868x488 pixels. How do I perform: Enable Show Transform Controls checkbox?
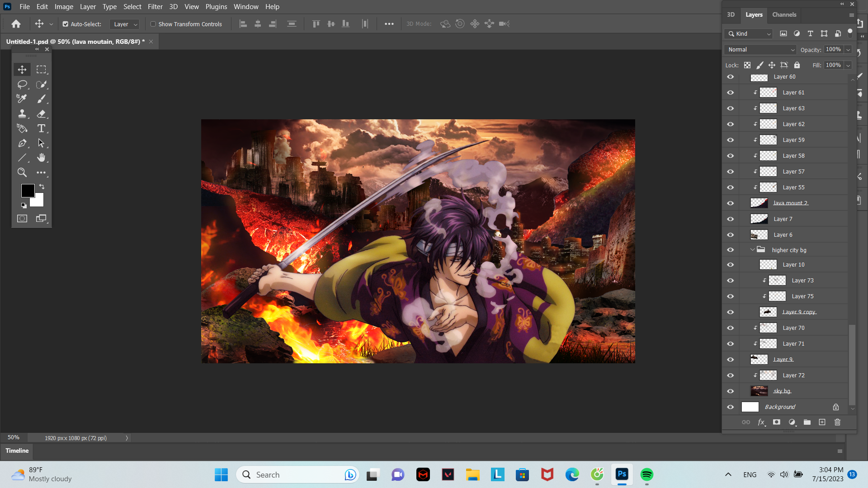(x=153, y=24)
